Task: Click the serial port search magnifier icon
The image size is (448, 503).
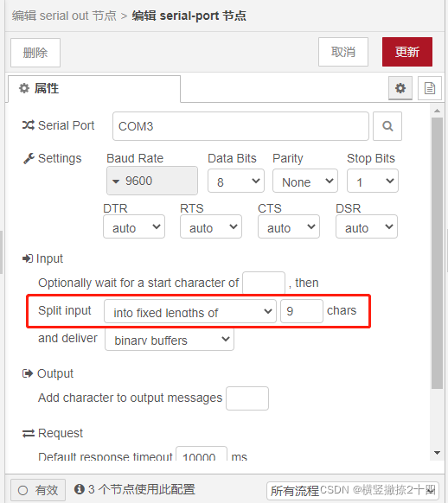Action: pos(387,126)
